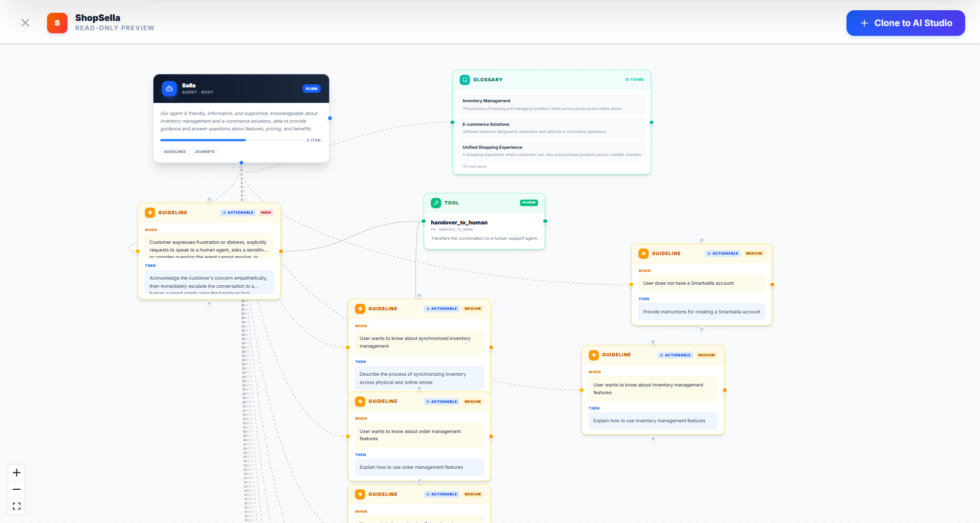Click ACTIONABLE badge on synchronized inventory guideline
The height and width of the screenshot is (523, 980).
[442, 309]
